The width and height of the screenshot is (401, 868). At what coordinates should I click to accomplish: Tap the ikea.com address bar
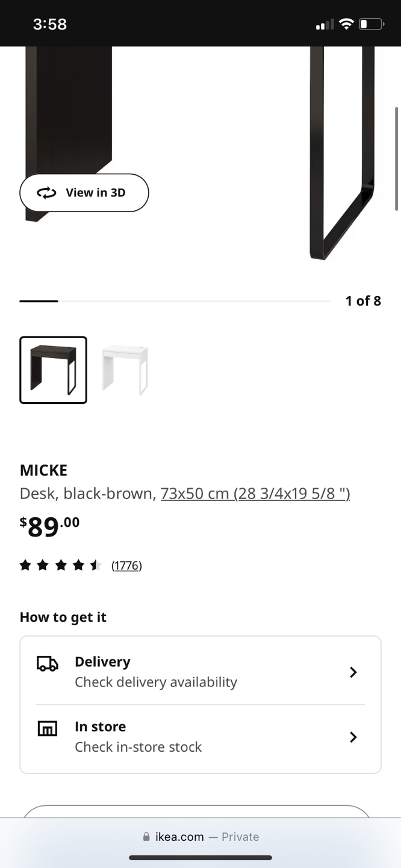(x=200, y=837)
